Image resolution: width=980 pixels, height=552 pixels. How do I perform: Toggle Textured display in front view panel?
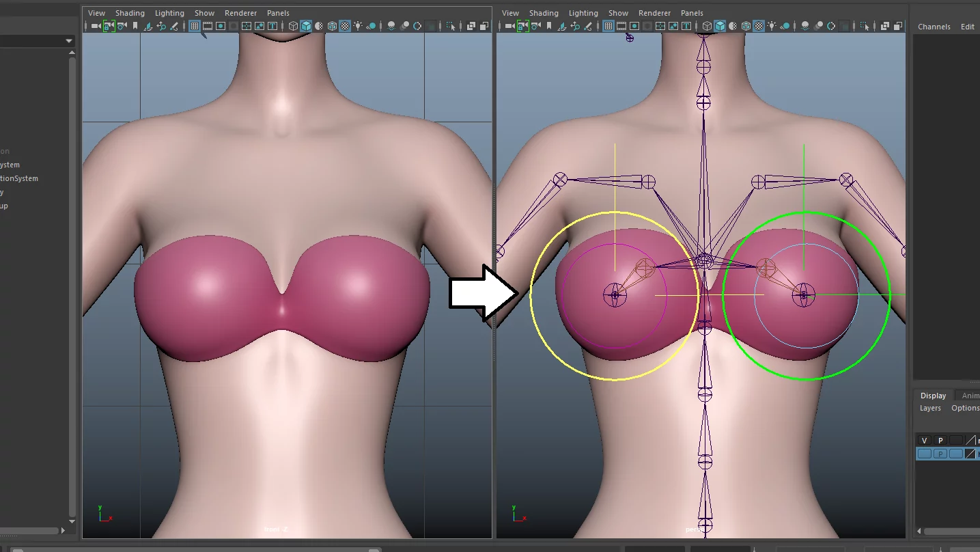345,26
